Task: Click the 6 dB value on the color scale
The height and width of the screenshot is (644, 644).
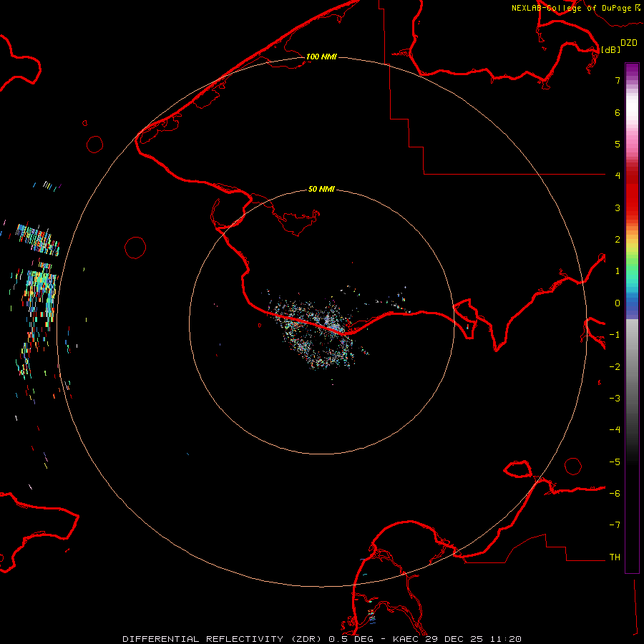Action: coord(618,112)
